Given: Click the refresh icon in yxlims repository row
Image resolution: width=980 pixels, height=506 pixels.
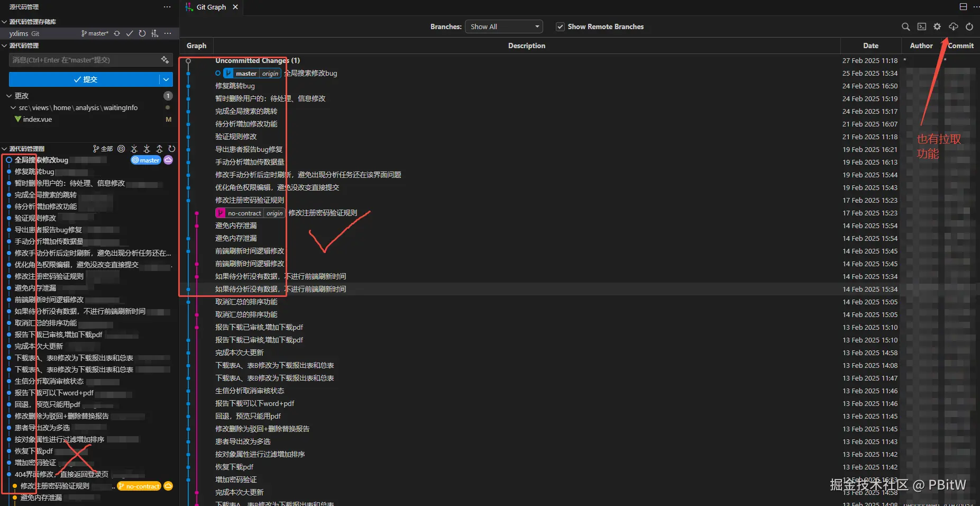Looking at the screenshot, I should [142, 33].
